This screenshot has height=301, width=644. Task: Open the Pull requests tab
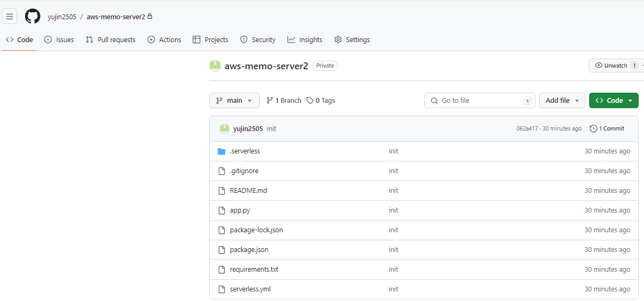[111, 40]
